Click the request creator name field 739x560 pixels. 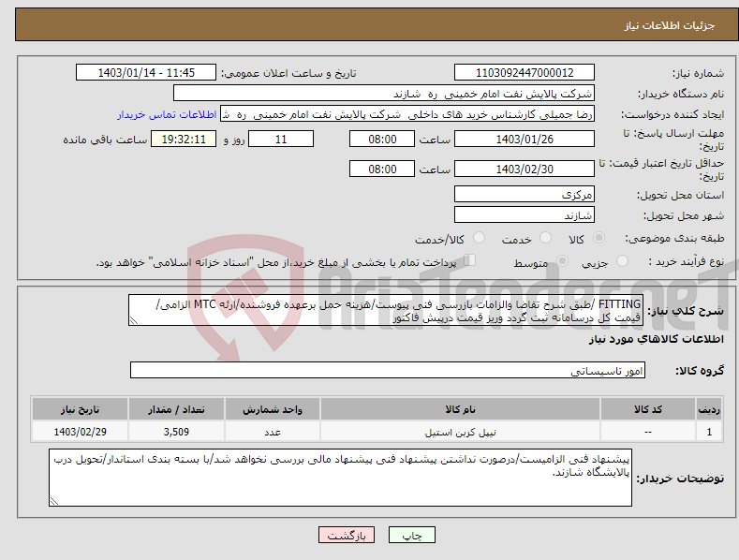pyautogui.click(x=407, y=114)
